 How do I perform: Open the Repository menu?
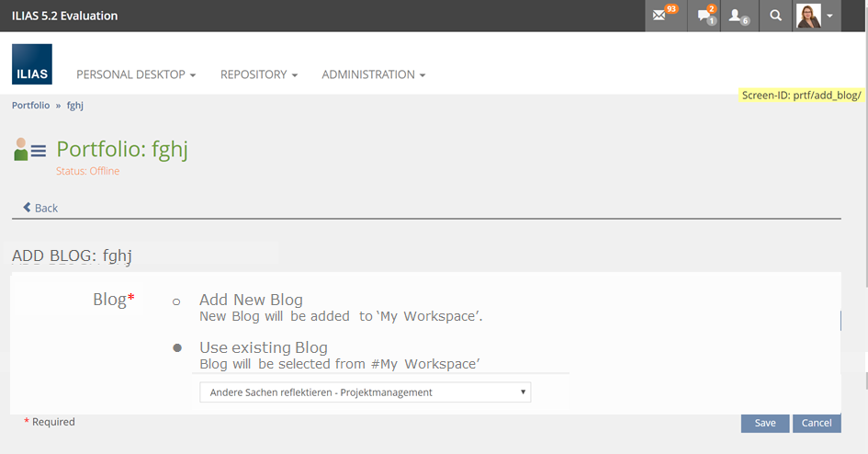259,74
